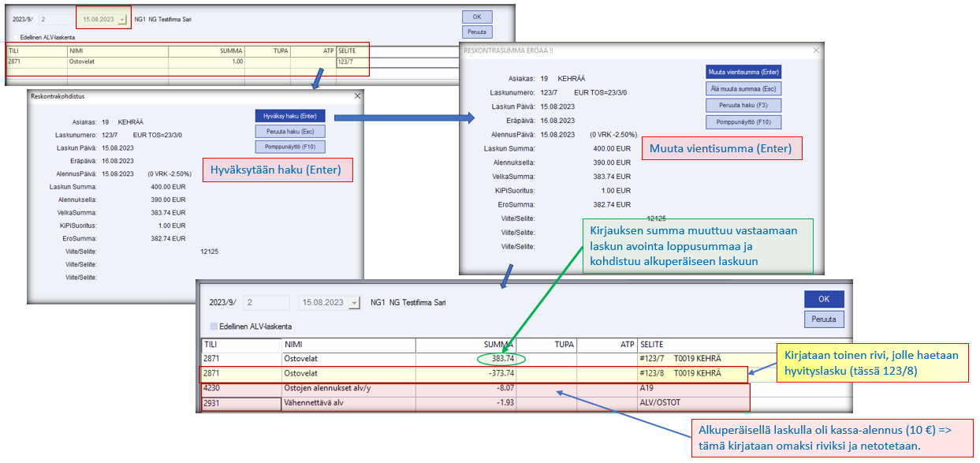Open the date dropdown in top entry window

(121, 19)
